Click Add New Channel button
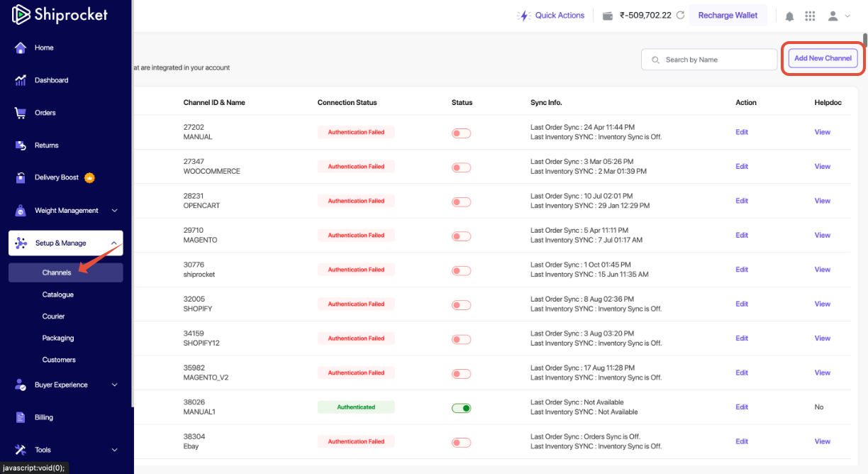The height and width of the screenshot is (474, 868). [823, 58]
